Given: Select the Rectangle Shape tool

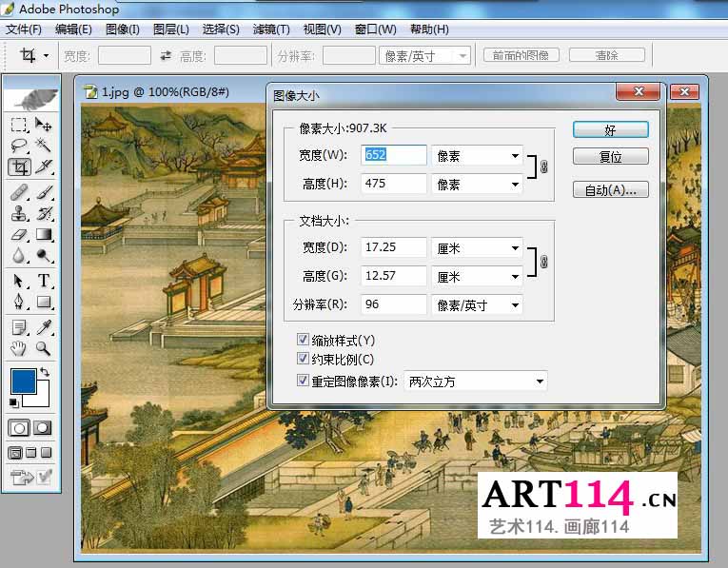Looking at the screenshot, I should (x=43, y=302).
